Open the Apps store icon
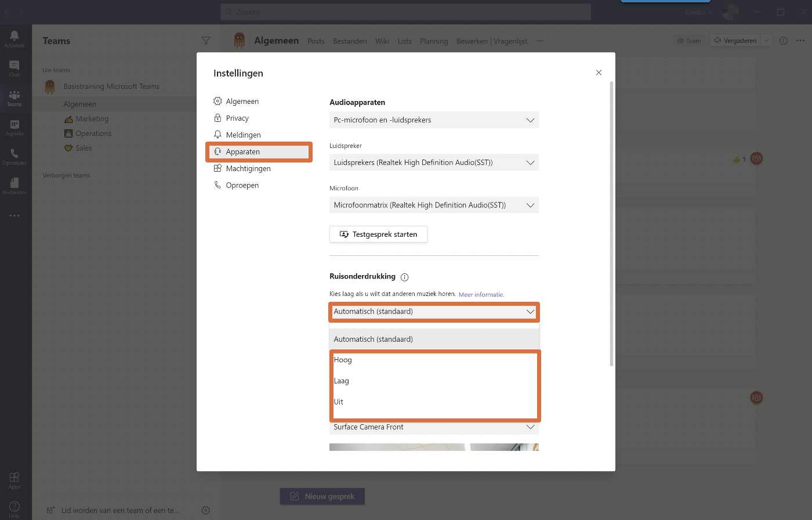Screen dimensions: 812x520 14,480
